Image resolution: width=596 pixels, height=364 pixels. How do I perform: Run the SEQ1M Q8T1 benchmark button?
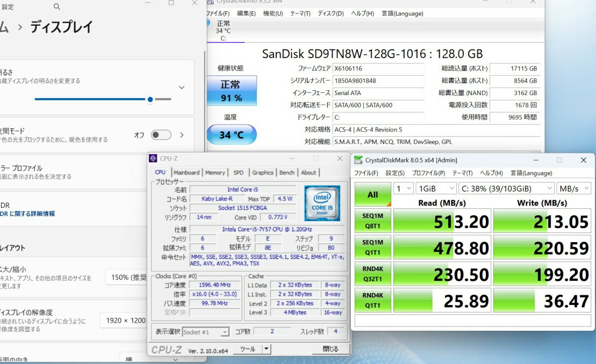[x=372, y=221]
